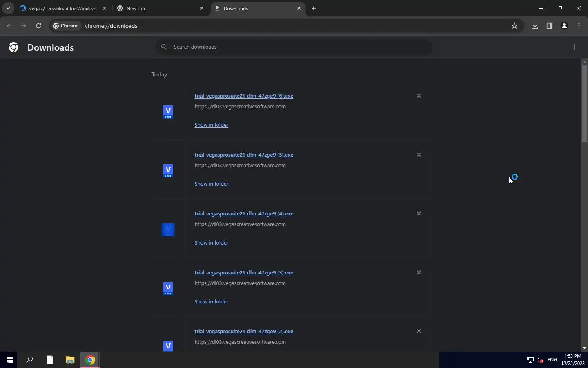Click the source URL under (2).exe
Screen dimensions: 588x368
(240, 342)
